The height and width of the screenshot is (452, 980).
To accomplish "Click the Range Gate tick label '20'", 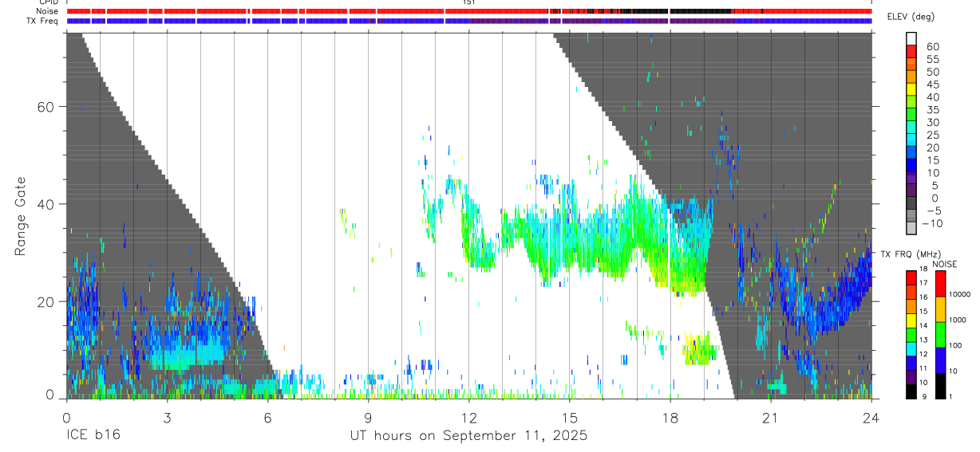I will [45, 301].
